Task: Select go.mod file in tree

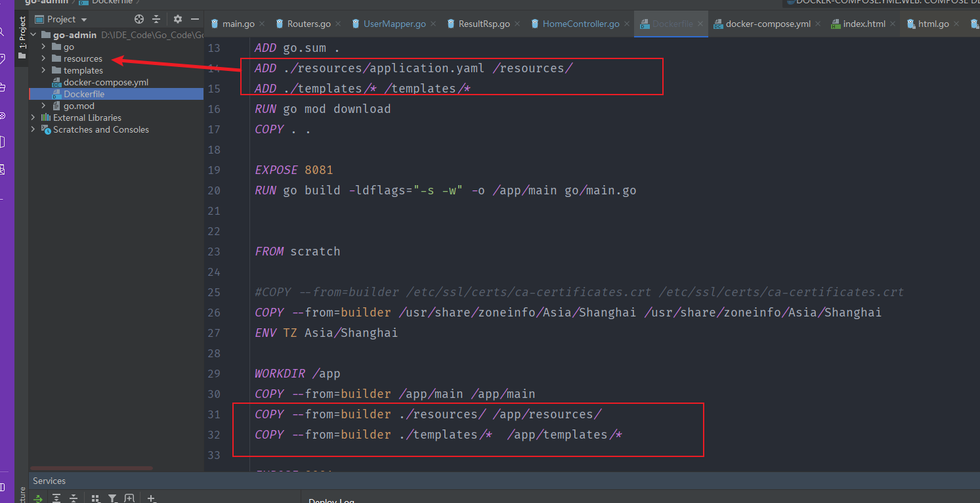Action: click(x=79, y=106)
